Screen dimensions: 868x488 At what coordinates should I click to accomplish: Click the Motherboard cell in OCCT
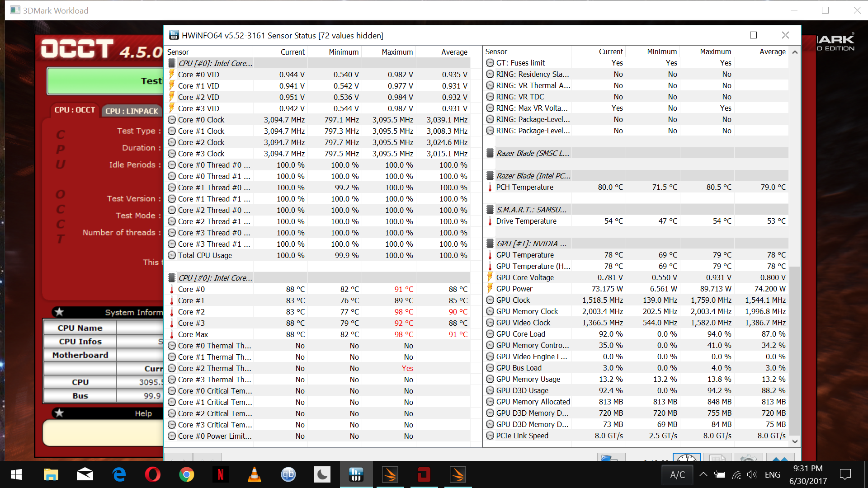pyautogui.click(x=80, y=355)
